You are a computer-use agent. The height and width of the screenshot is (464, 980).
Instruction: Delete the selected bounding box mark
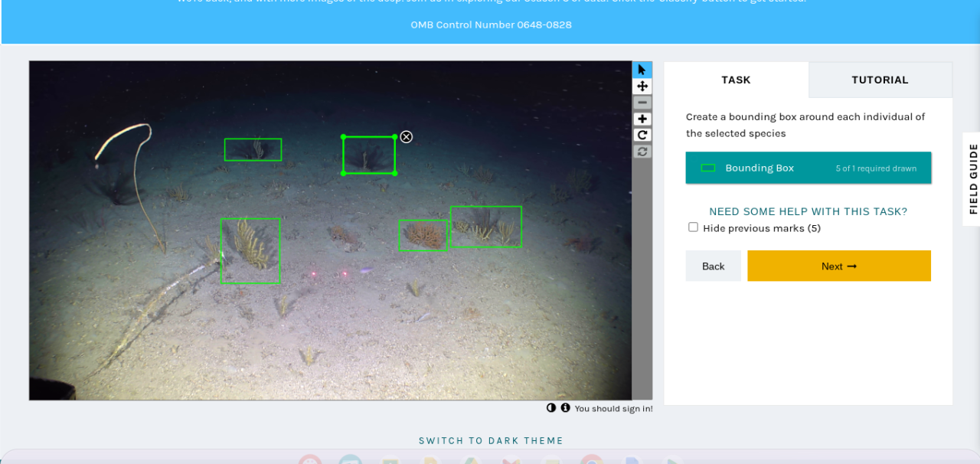coord(407,136)
